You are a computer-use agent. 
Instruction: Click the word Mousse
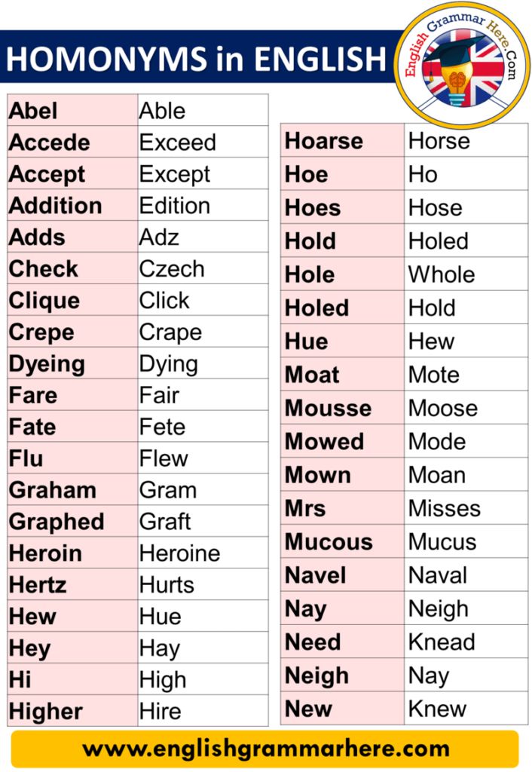point(329,408)
